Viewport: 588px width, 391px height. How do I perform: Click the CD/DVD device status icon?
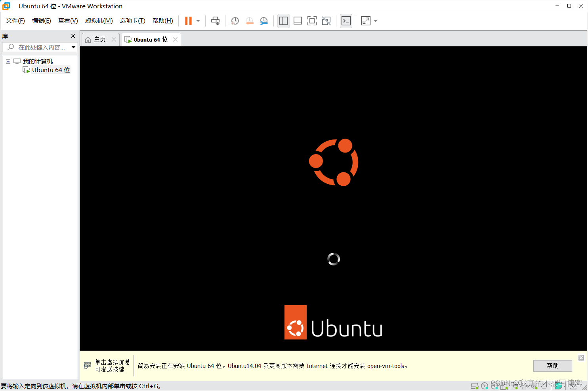pos(484,385)
